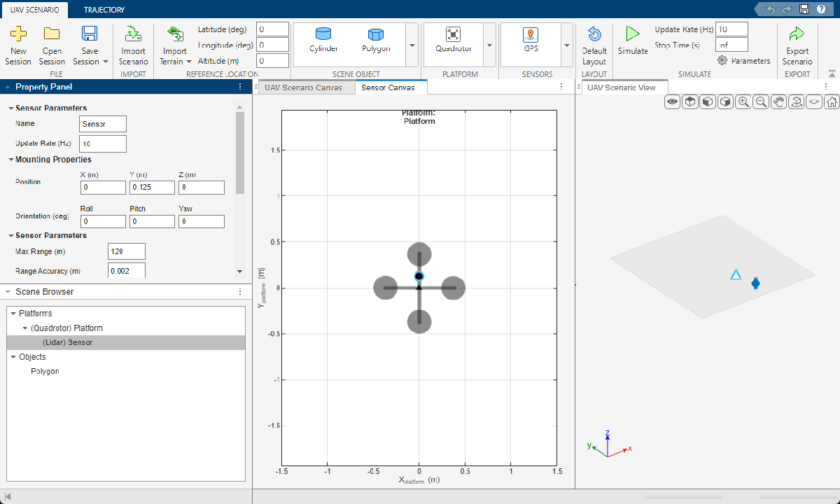840x504 pixels.
Task: Collapse the toolstrip ribbon
Action: click(x=832, y=73)
